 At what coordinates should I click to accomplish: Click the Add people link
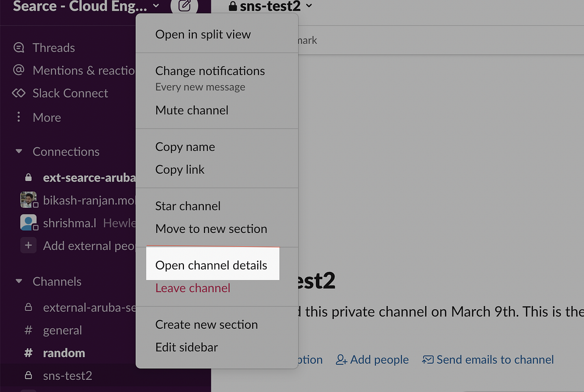(x=379, y=359)
